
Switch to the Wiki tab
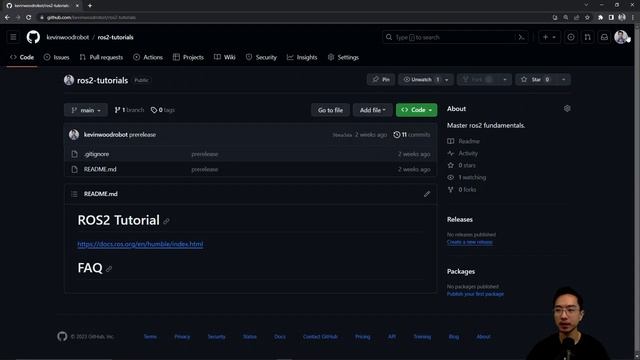(x=225, y=57)
